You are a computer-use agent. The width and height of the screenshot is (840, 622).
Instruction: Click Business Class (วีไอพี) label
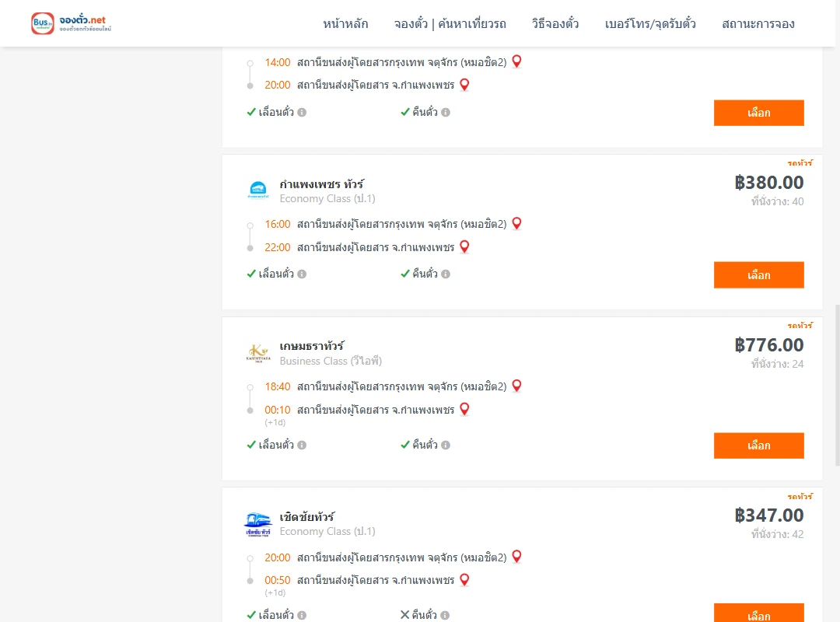(331, 361)
